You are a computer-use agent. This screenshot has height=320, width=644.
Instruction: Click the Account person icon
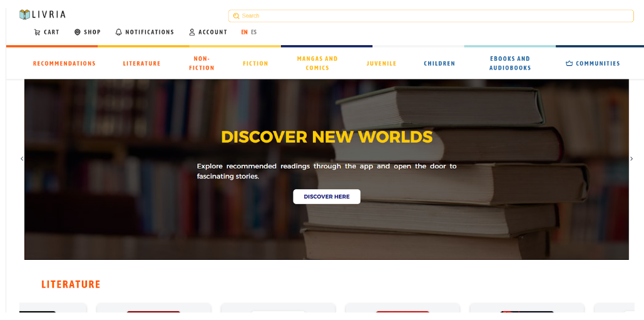[192, 32]
